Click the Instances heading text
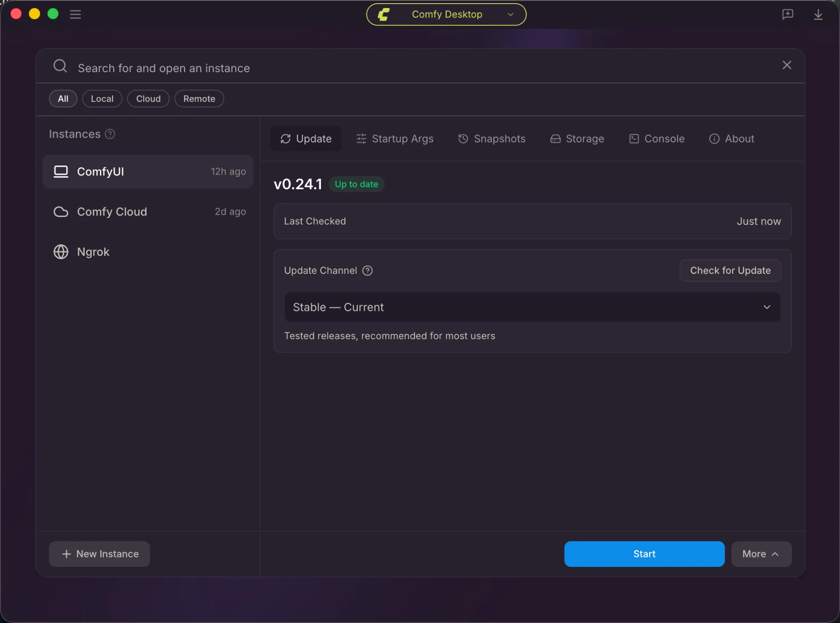Image resolution: width=840 pixels, height=623 pixels. (75, 134)
